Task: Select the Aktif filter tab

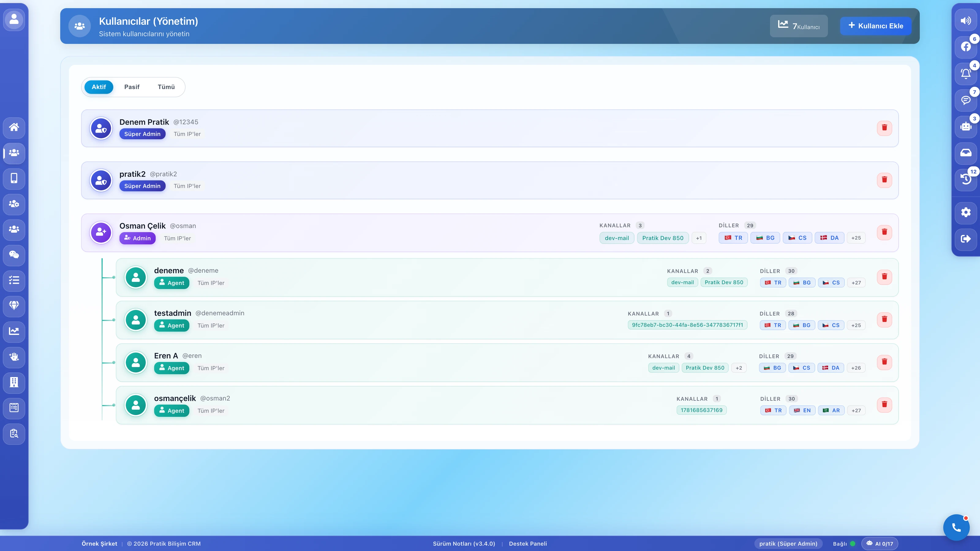Action: coord(99,87)
